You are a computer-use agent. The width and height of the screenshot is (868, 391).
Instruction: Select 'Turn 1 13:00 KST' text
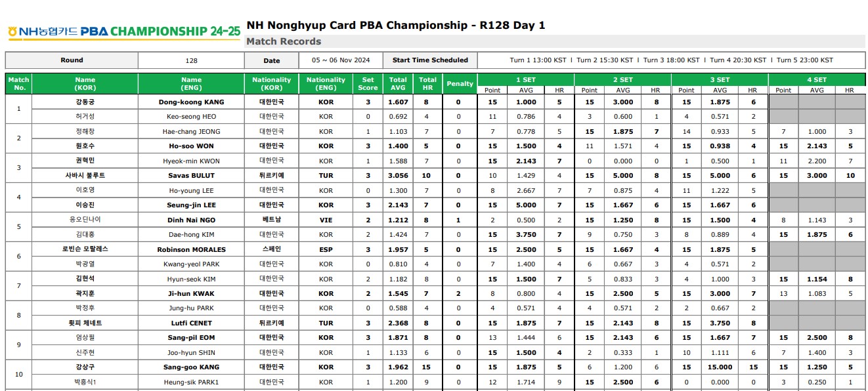[x=538, y=60]
